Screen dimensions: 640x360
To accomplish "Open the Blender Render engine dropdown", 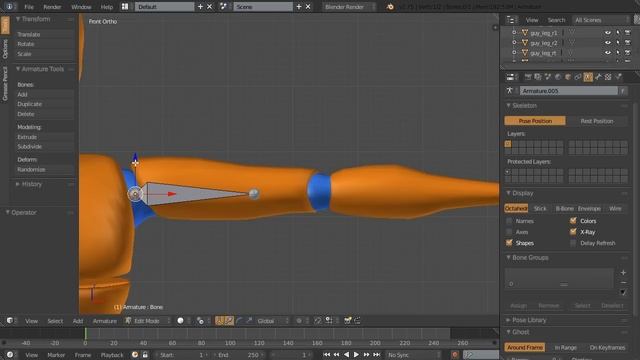I will tap(349, 7).
